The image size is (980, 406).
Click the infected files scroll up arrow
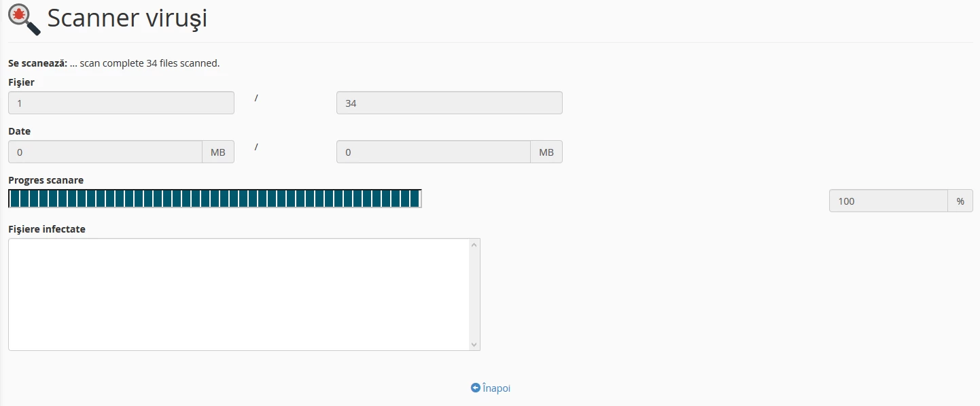click(x=474, y=245)
